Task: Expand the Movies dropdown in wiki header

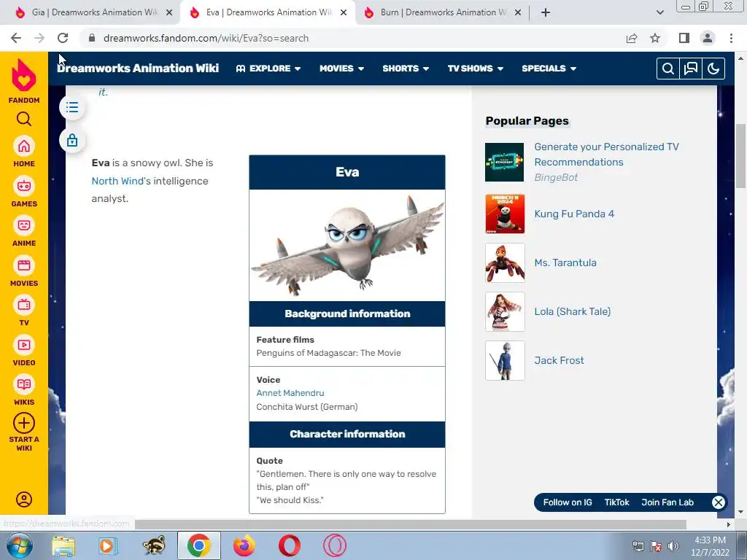Action: (341, 69)
